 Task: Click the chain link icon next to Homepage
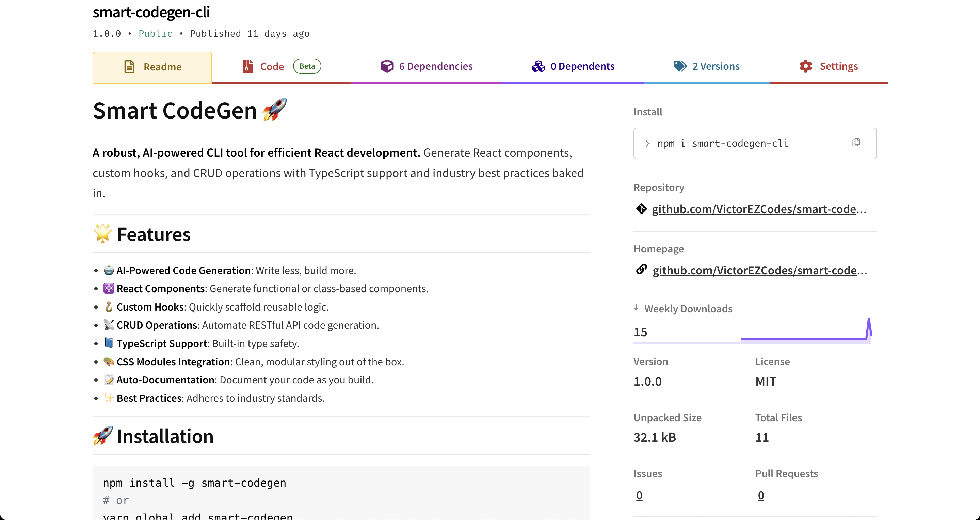(x=641, y=269)
